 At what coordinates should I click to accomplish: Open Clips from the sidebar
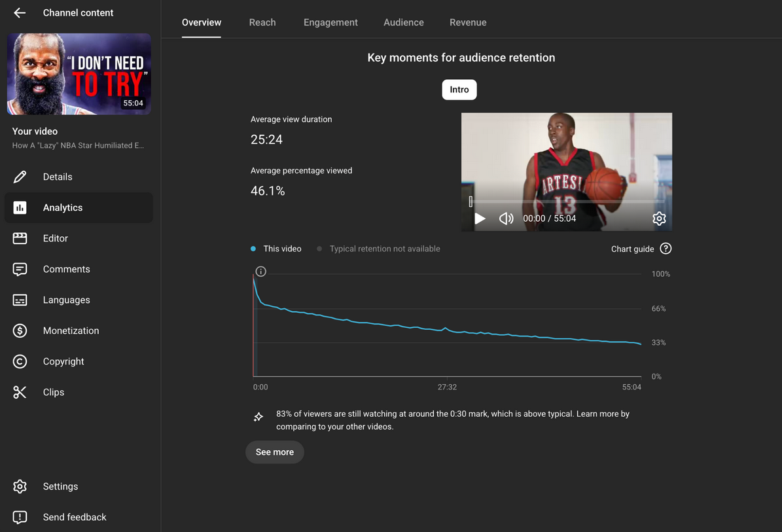coord(79,393)
